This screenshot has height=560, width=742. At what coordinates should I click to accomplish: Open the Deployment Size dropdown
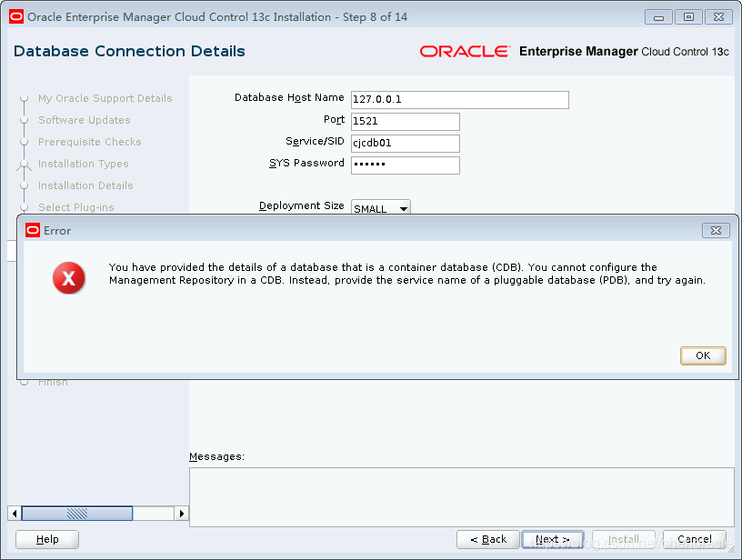pyautogui.click(x=381, y=207)
